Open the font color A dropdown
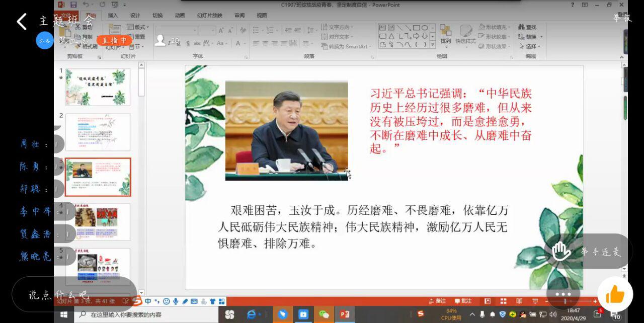Viewport: 644px width, 323px height. [240, 43]
